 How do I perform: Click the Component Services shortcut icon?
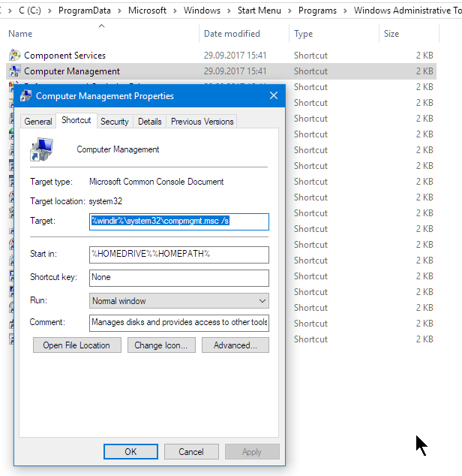tap(14, 56)
